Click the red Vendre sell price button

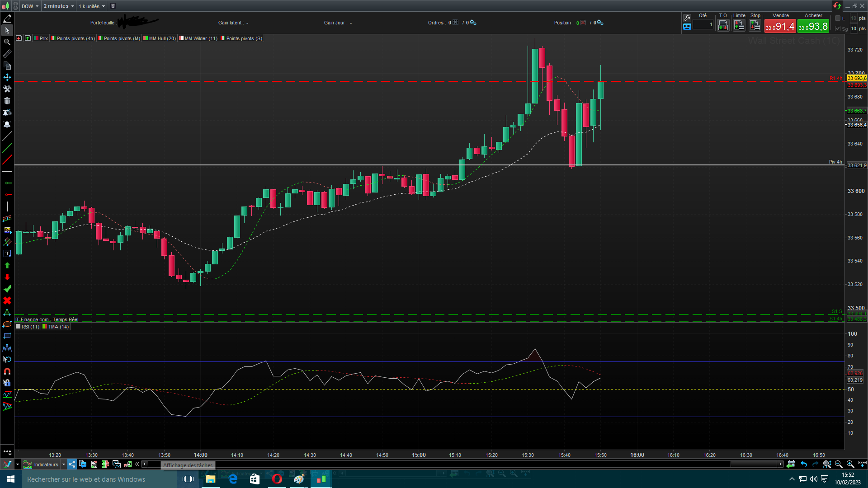pyautogui.click(x=780, y=27)
